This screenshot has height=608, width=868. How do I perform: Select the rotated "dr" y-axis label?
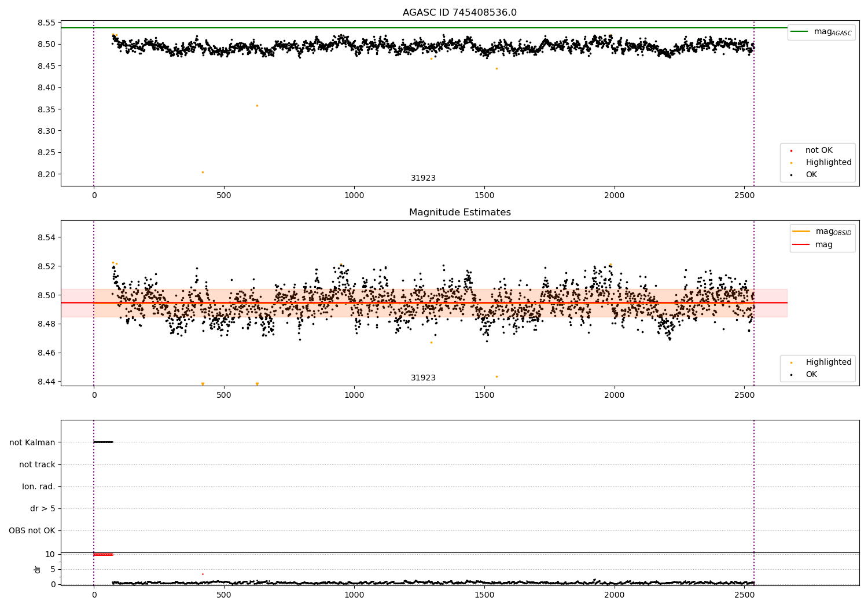tap(38, 569)
